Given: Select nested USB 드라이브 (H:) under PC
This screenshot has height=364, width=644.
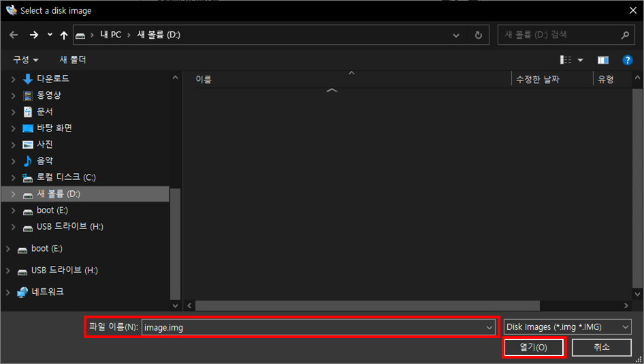Looking at the screenshot, I should (x=70, y=226).
